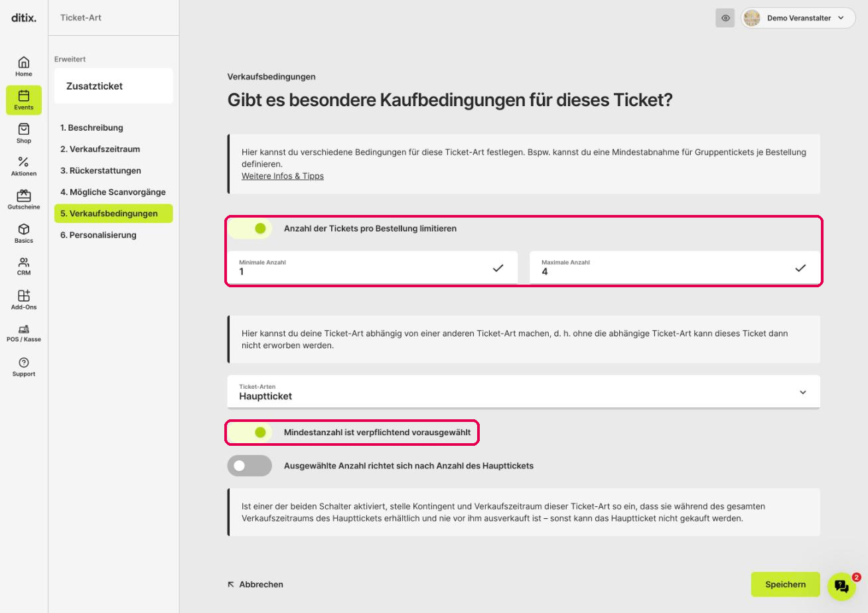
Task: Go to step 1. Beschreibung
Action: click(x=92, y=127)
